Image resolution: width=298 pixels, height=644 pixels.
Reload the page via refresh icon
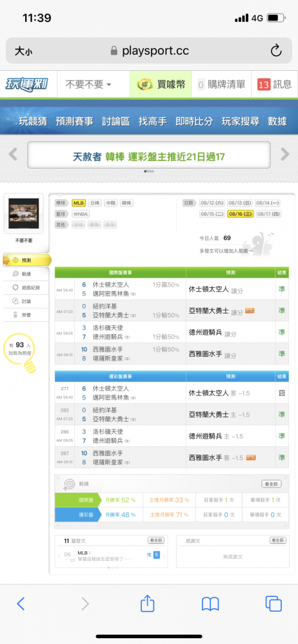[276, 51]
